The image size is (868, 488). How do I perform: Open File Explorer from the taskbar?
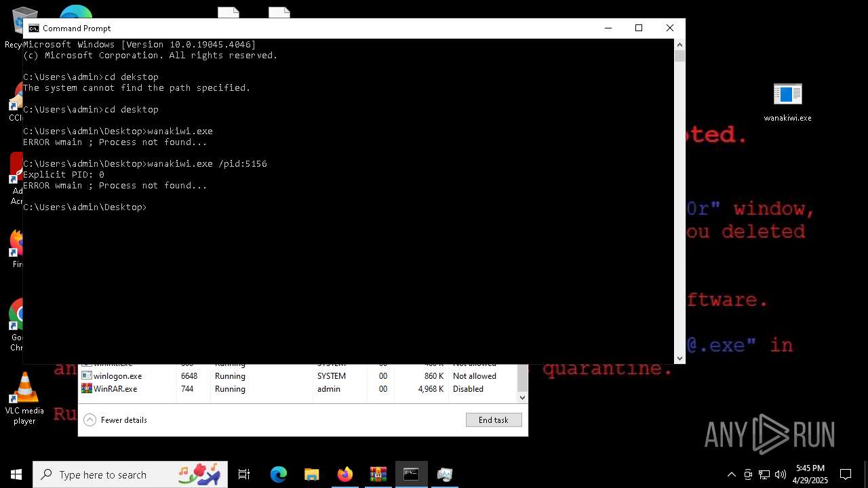pos(312,474)
